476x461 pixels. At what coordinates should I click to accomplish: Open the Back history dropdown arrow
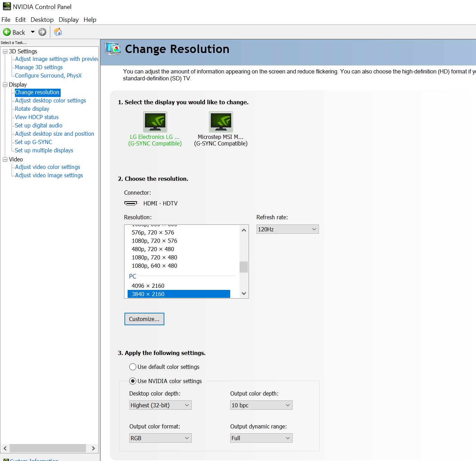33,32
